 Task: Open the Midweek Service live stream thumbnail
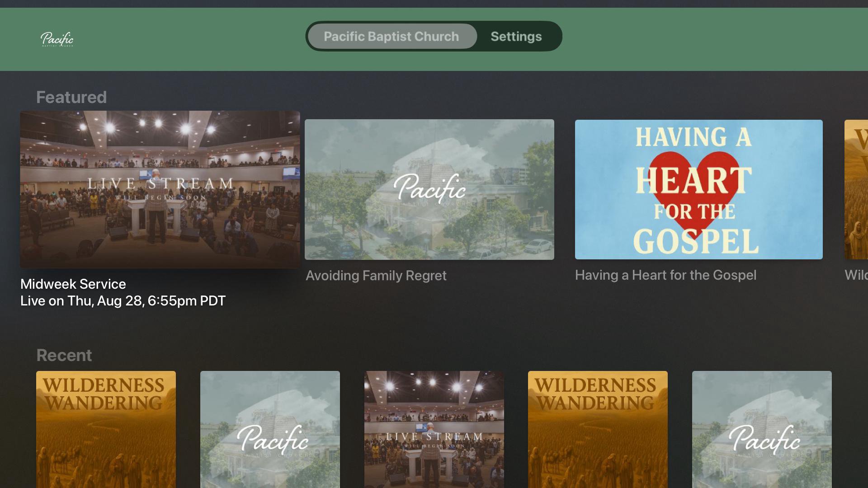click(x=160, y=189)
